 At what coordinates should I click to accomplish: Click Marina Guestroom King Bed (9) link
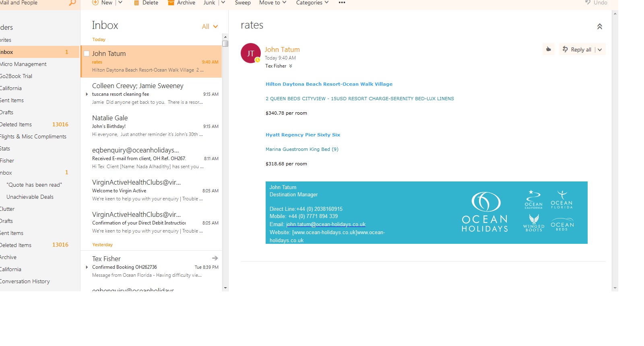click(x=302, y=149)
